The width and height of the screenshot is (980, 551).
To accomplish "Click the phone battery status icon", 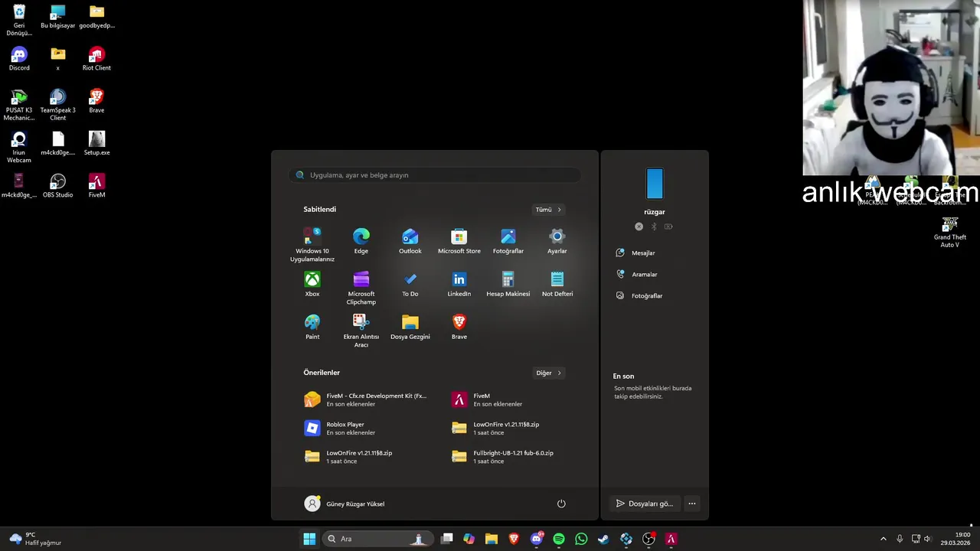I will [x=668, y=227].
